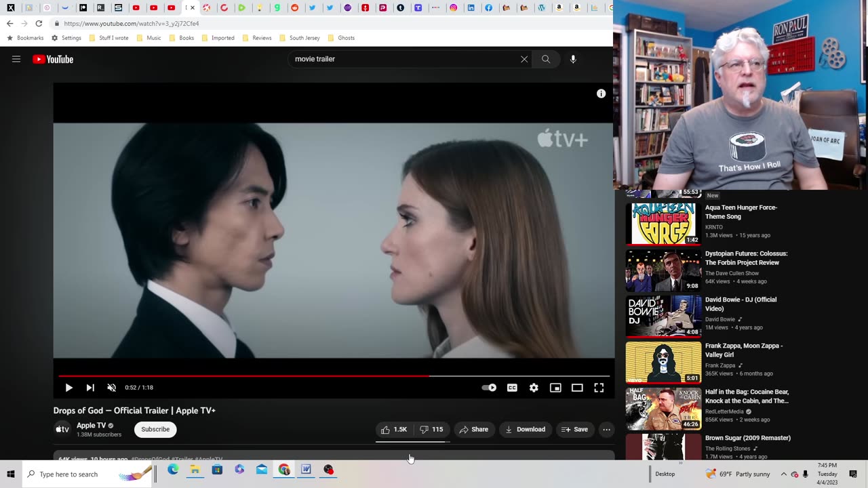Viewport: 868px width, 488px height.
Task: Open 'Stuff I wrote' bookmark folder
Action: pyautogui.click(x=109, y=38)
